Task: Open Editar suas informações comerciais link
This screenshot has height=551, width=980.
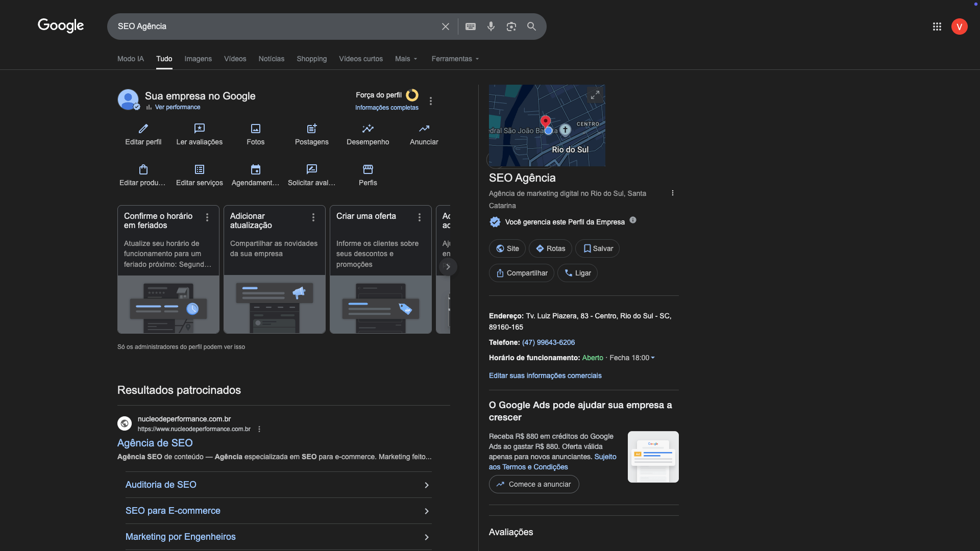Action: click(545, 376)
